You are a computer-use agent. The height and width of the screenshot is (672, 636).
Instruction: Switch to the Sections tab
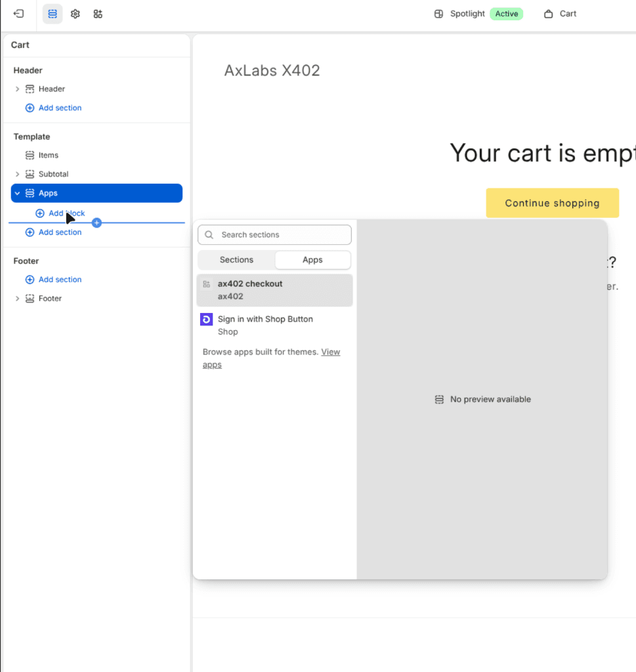tap(236, 260)
